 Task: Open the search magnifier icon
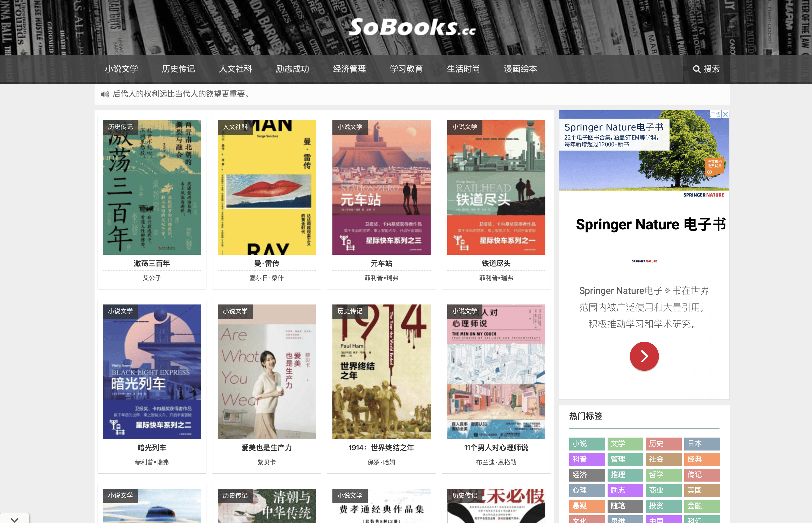tap(696, 69)
